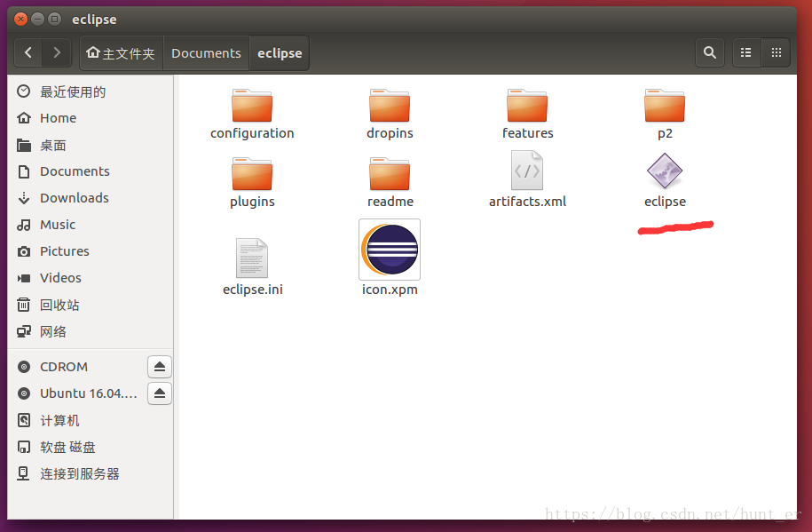812x532 pixels.
Task: Click the configuration folder label
Action: (x=252, y=133)
